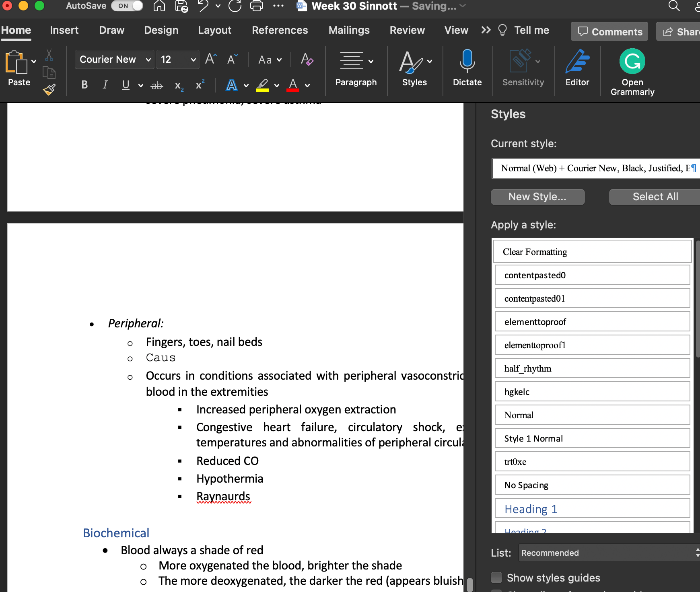Image resolution: width=700 pixels, height=592 pixels.
Task: Click the Print icon in title bar
Action: point(256,6)
